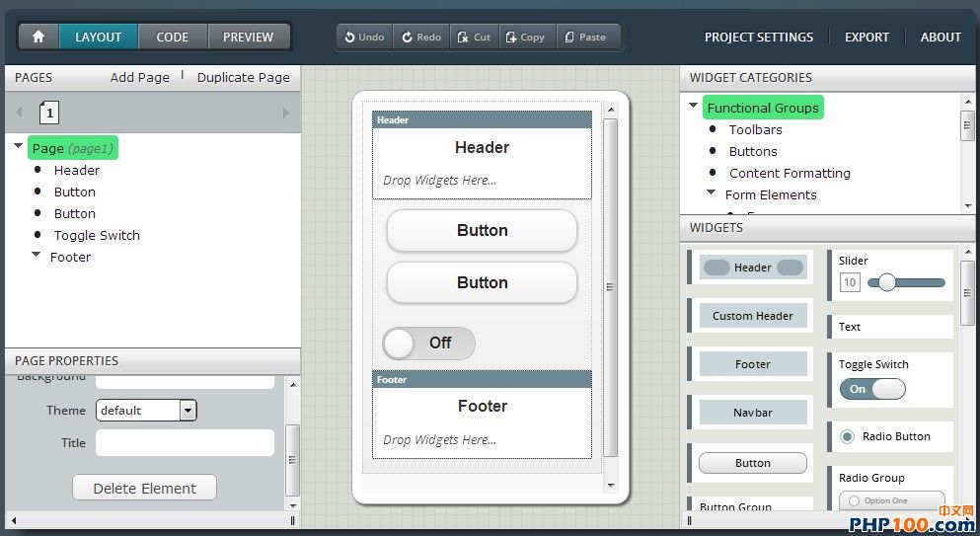
Task: Collapse the Functional Groups category
Action: [694, 107]
